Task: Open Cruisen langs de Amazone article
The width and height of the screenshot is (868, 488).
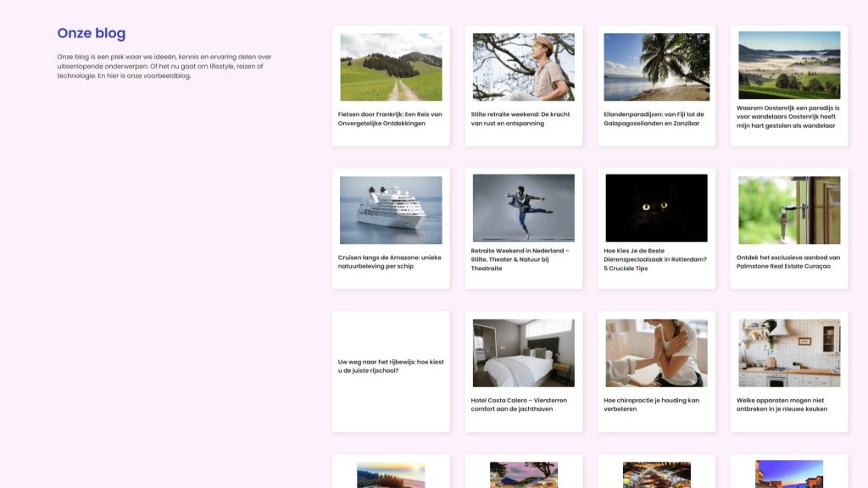Action: click(390, 262)
